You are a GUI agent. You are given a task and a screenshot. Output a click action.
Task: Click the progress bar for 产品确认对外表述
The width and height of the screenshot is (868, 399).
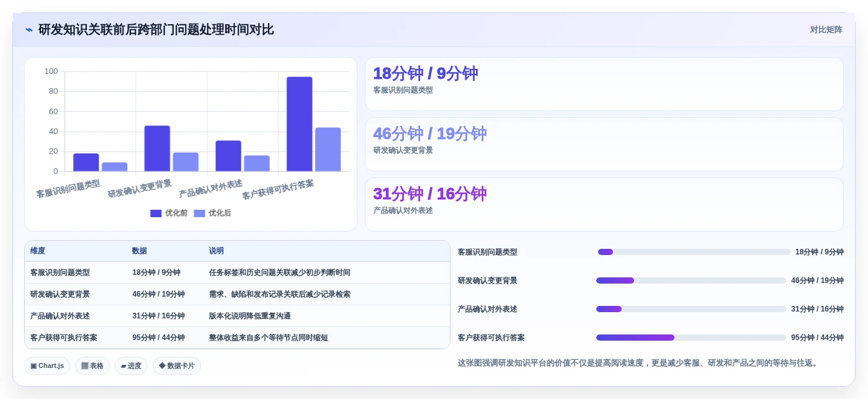click(x=691, y=309)
